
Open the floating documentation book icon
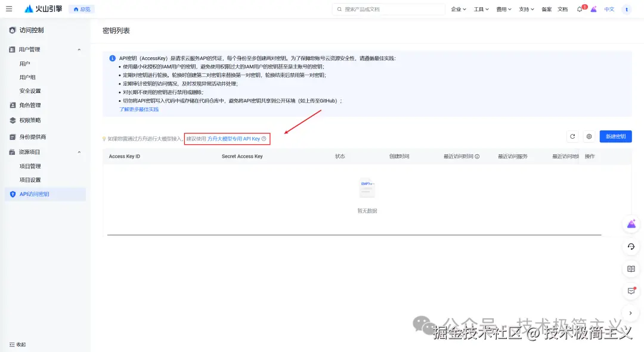tap(631, 269)
